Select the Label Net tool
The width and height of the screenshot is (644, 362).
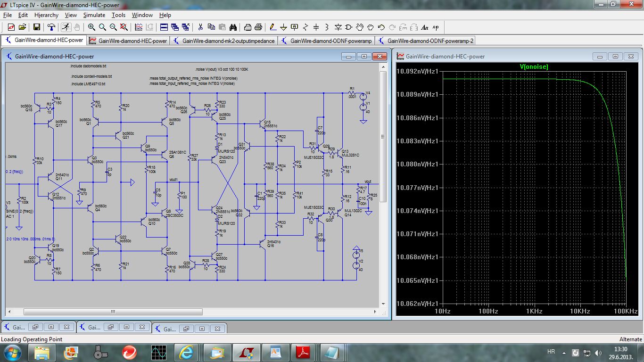(x=295, y=27)
